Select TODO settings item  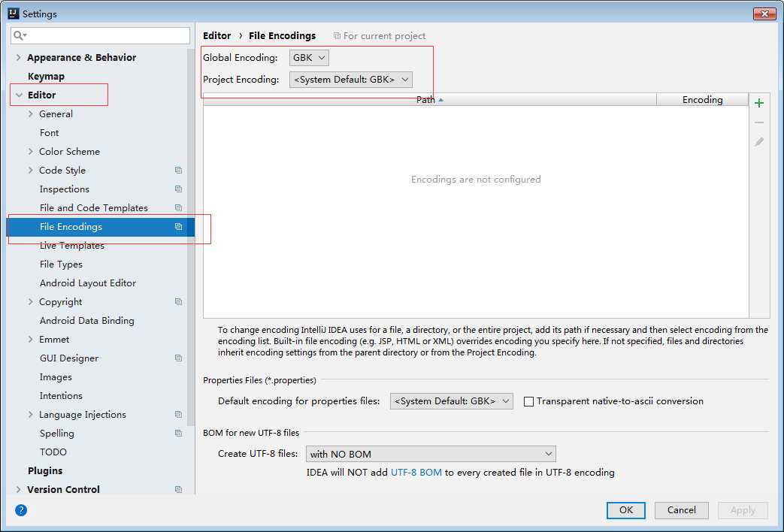pyautogui.click(x=53, y=452)
